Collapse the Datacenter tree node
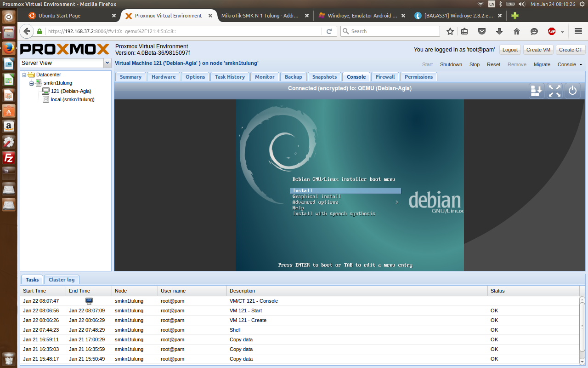This screenshot has width=588, height=368. click(24, 75)
